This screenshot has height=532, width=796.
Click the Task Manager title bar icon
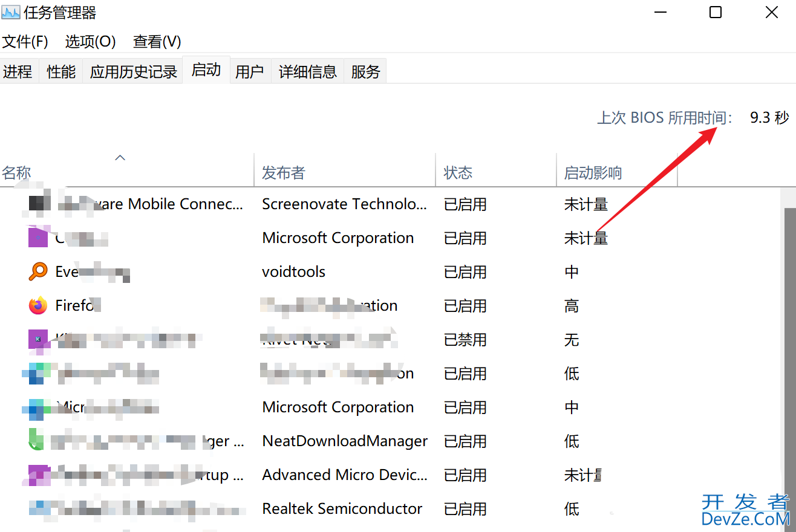pyautogui.click(x=10, y=12)
